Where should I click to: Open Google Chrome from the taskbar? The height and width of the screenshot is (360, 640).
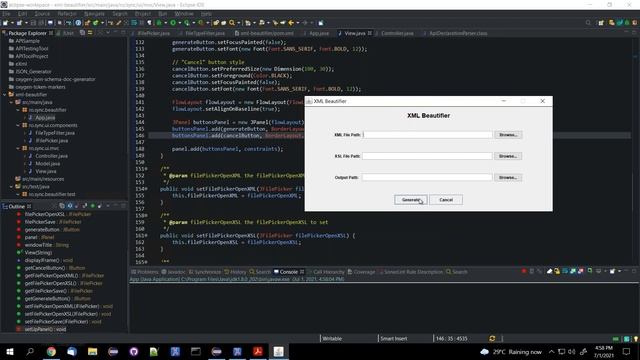pos(51,351)
